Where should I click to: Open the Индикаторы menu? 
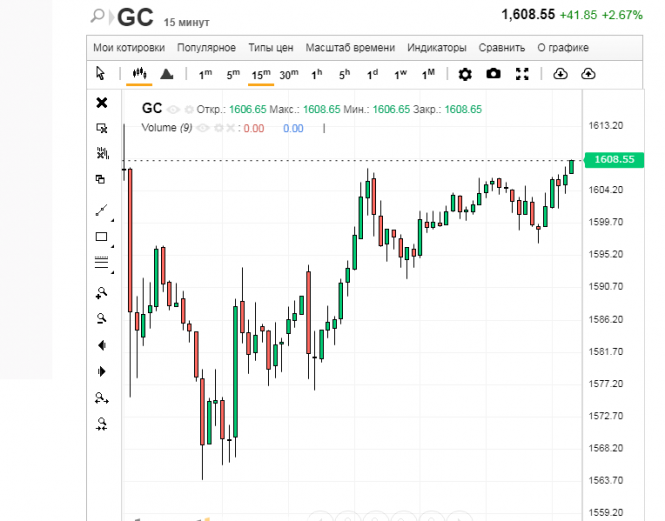(x=437, y=48)
